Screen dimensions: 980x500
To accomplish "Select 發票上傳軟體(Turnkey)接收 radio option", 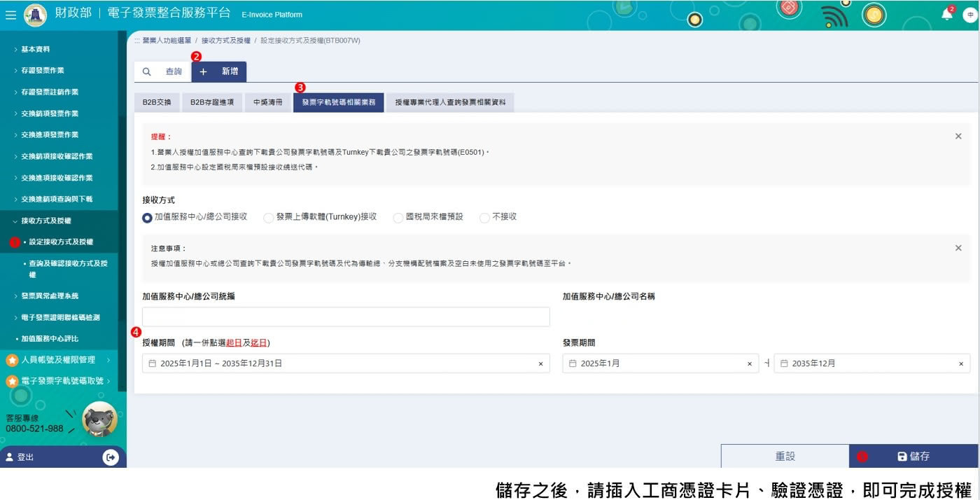I will tap(269, 218).
